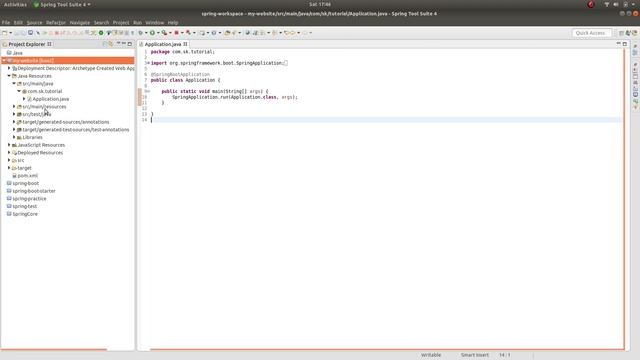Open the Spring Tool Suite 4 app menu

(62, 4)
